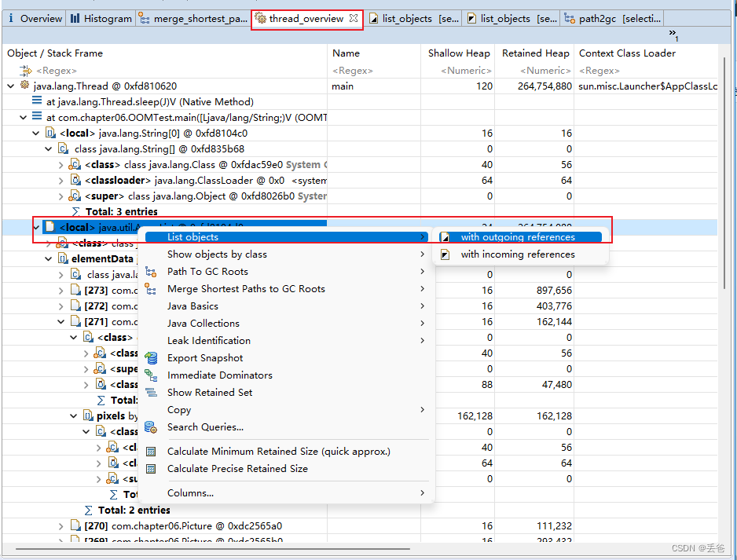Click the object icon of [270] Picture
The width and height of the screenshot is (737, 560).
(x=75, y=525)
